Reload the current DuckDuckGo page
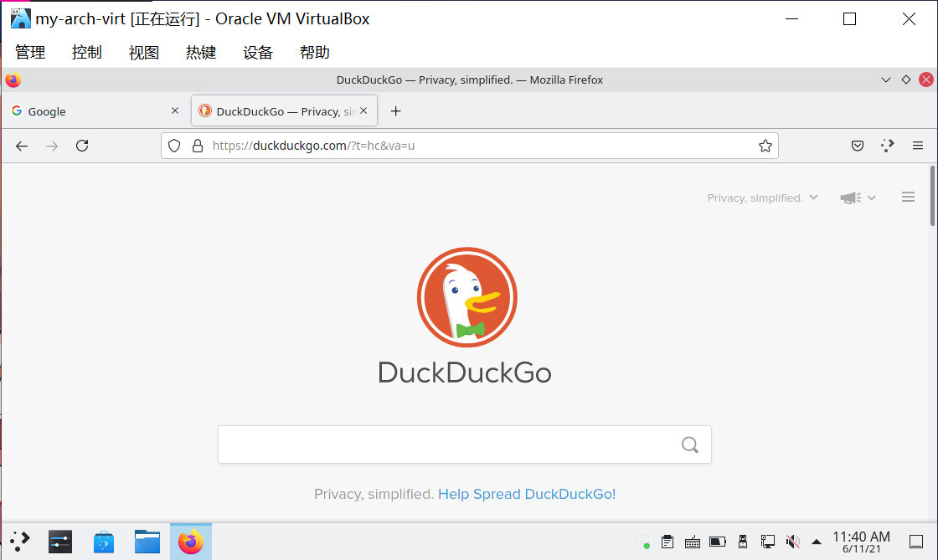This screenshot has width=938, height=560. click(82, 146)
